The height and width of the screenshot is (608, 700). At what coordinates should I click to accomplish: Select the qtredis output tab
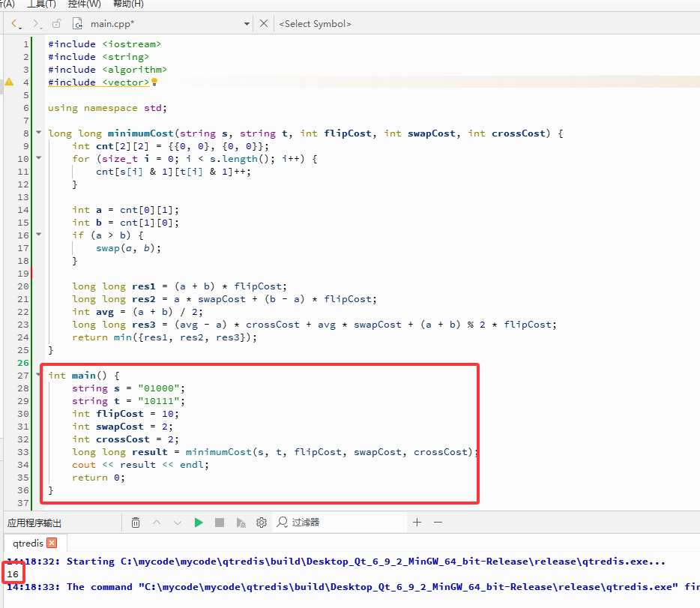point(28,544)
